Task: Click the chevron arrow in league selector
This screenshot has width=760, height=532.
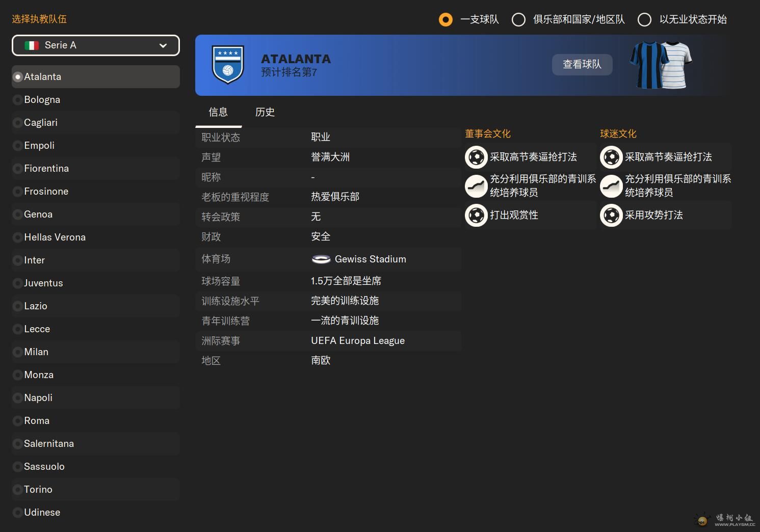Action: coord(163,45)
